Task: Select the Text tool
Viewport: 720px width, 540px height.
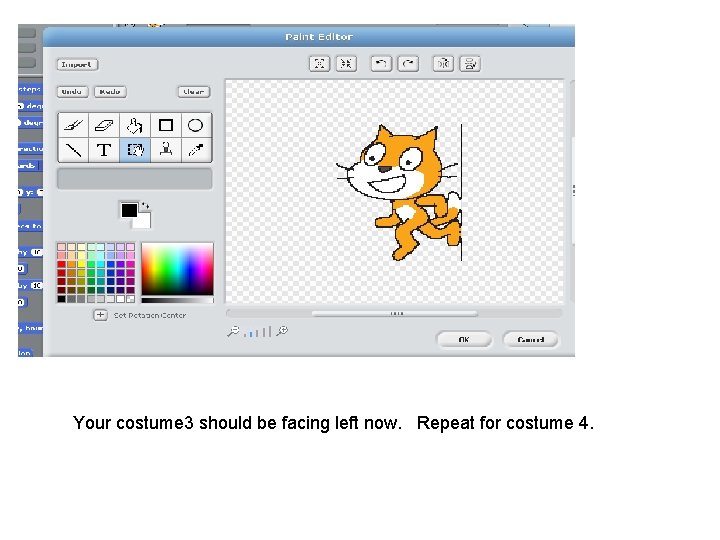Action: tap(104, 150)
